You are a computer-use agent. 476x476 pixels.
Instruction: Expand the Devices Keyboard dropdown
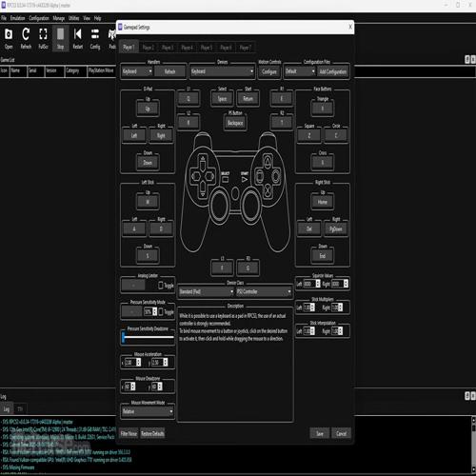[x=222, y=71]
